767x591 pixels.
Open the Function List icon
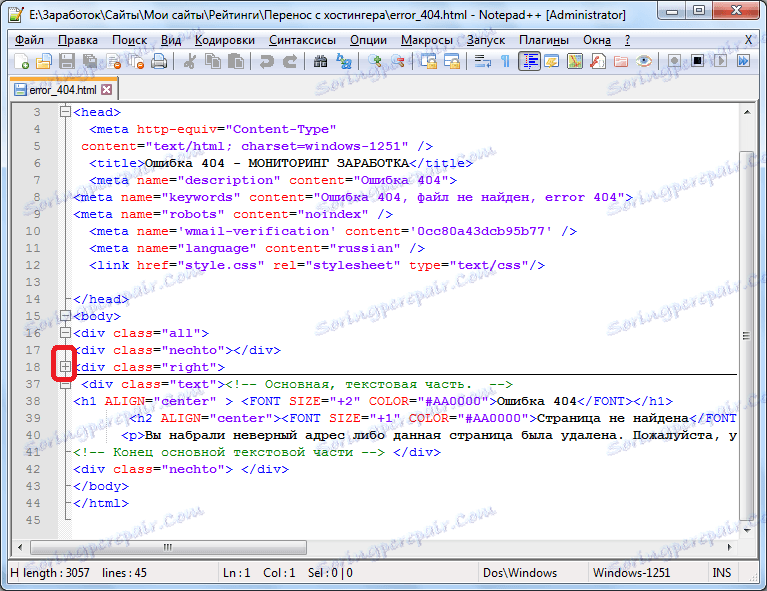598,62
